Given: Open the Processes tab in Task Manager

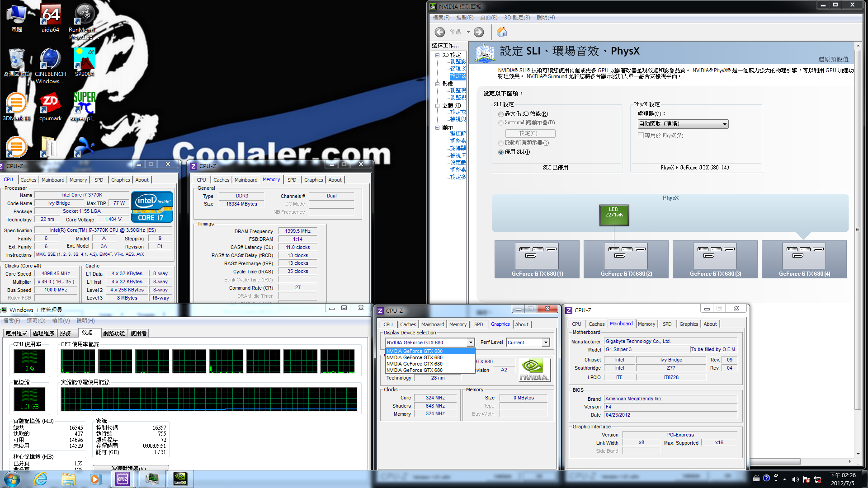Looking at the screenshot, I should pos(44,333).
